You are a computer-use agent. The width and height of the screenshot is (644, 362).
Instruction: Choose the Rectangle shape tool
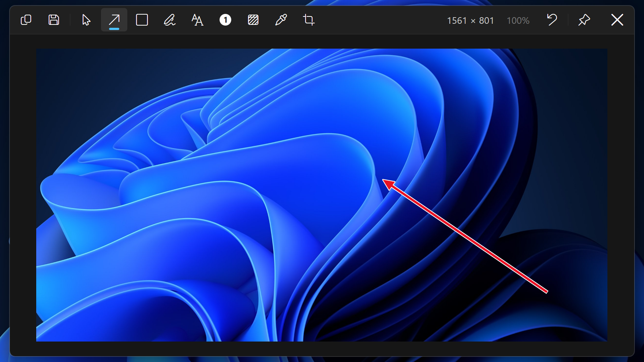coord(142,20)
